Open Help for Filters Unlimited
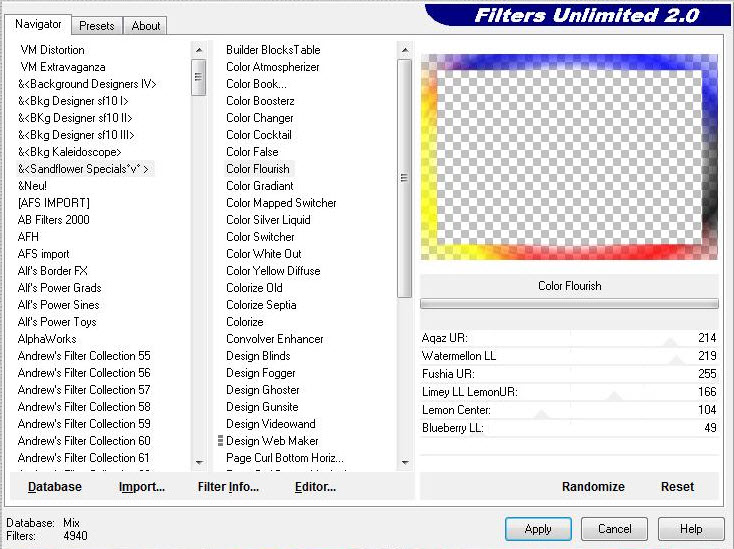 (x=691, y=529)
